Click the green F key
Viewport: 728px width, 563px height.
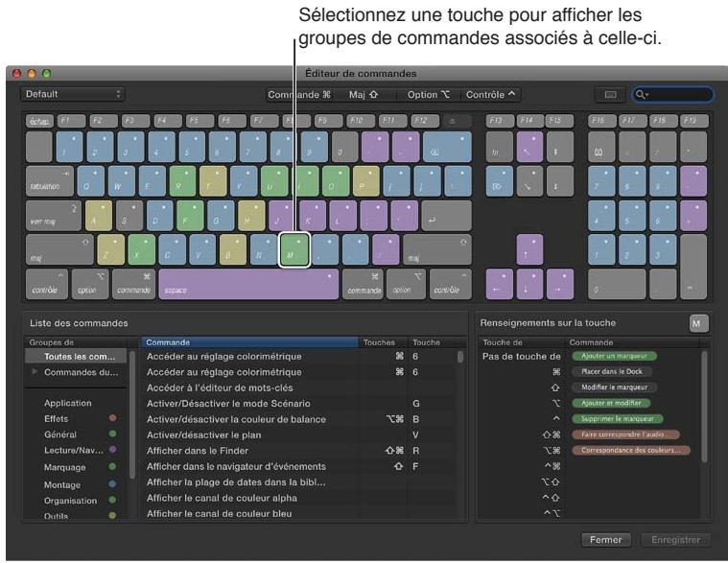pos(190,216)
